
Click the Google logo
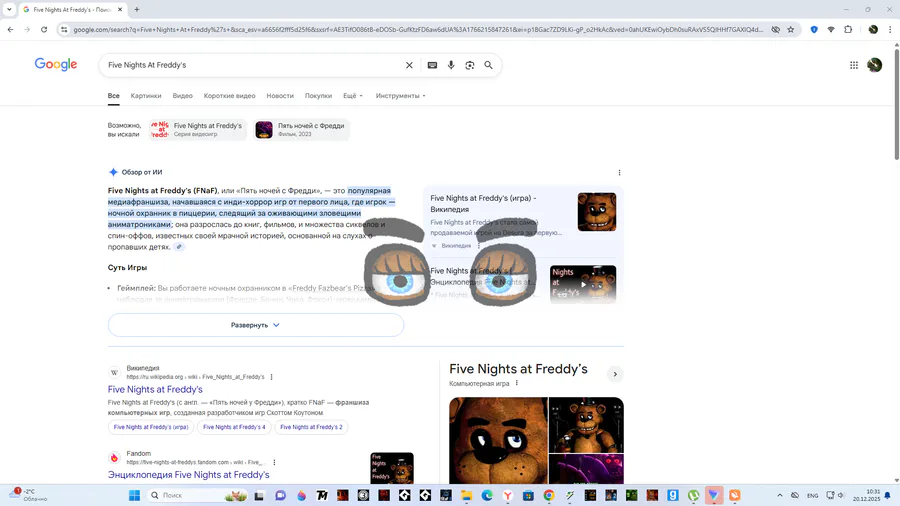click(56, 64)
